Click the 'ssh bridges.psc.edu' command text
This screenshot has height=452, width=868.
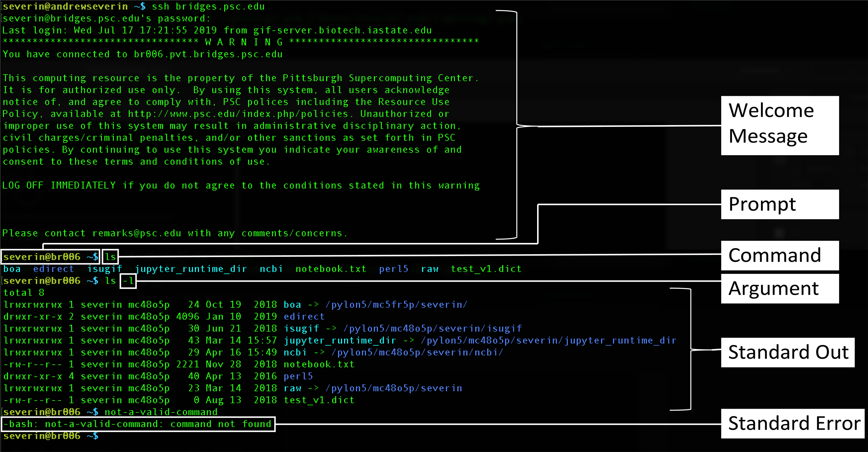[x=209, y=6]
